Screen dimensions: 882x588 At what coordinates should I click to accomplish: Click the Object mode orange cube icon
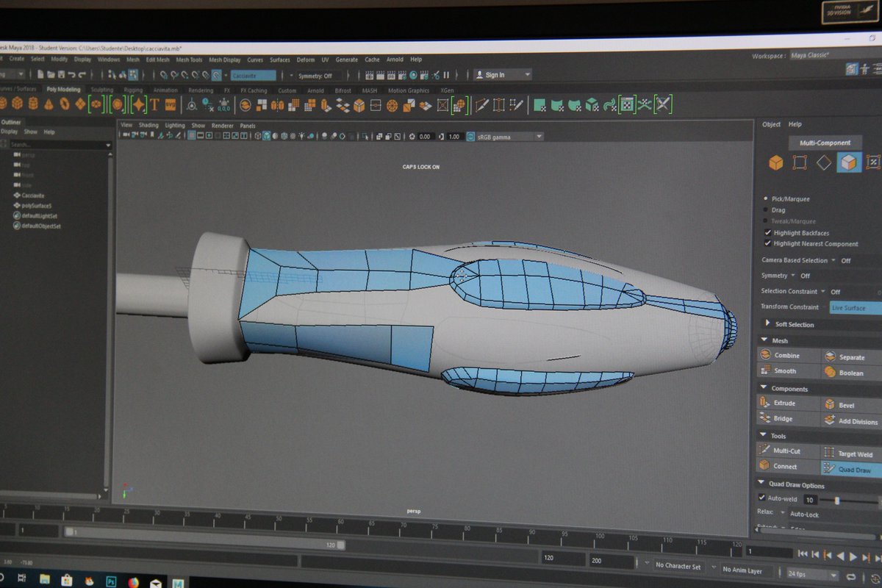click(x=775, y=162)
